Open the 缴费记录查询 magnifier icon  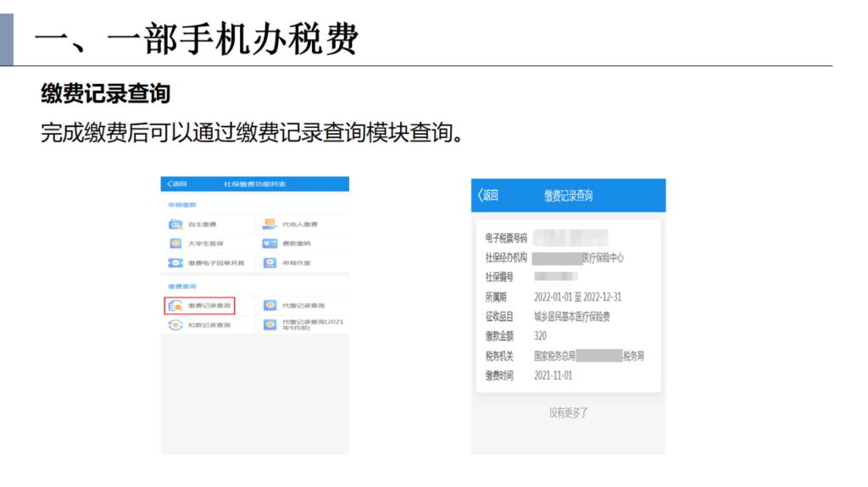click(175, 305)
